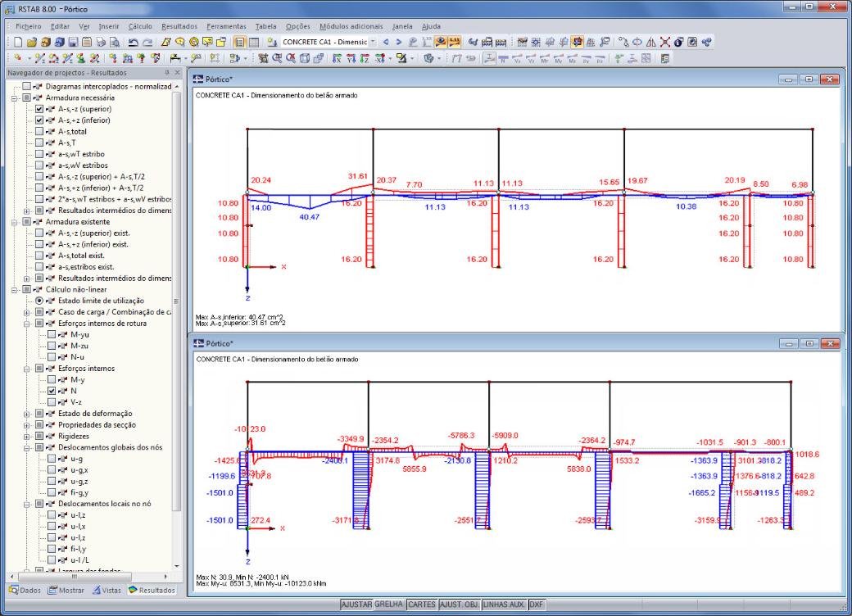The width and height of the screenshot is (852, 616).
Task: Click the view in Y direction icon
Action: point(351,58)
